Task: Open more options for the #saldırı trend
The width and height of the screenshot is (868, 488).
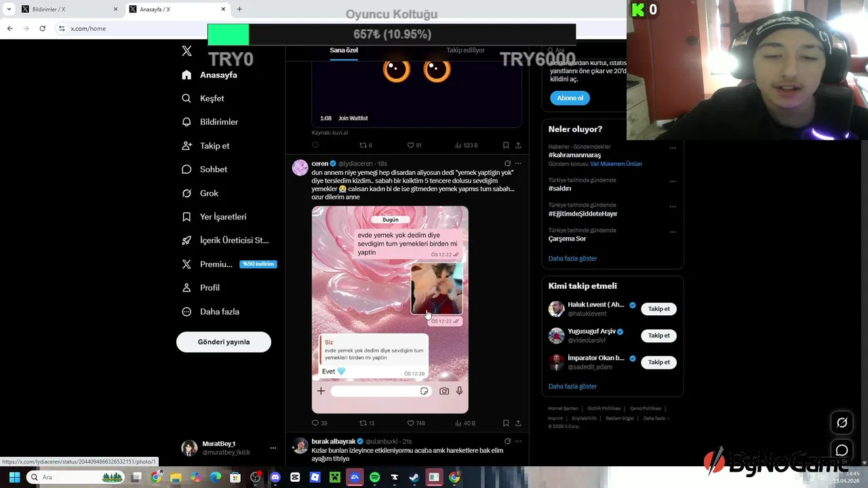Action: pyautogui.click(x=673, y=181)
